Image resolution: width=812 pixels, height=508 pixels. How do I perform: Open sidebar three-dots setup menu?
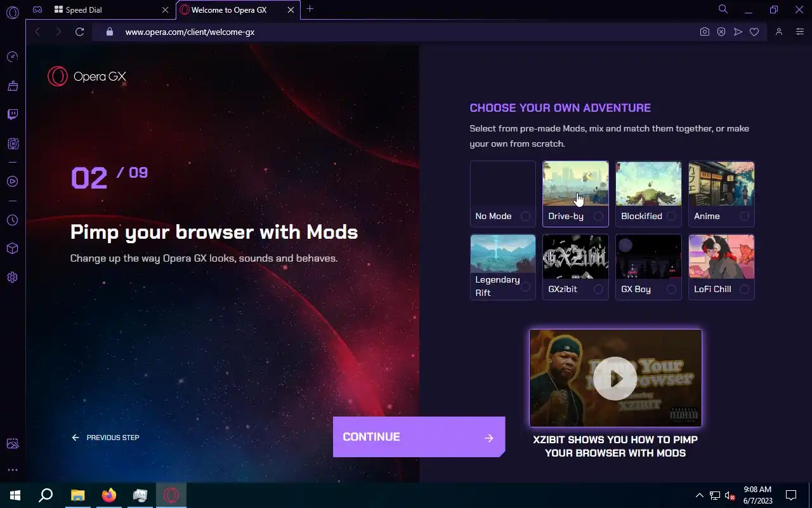(x=12, y=470)
